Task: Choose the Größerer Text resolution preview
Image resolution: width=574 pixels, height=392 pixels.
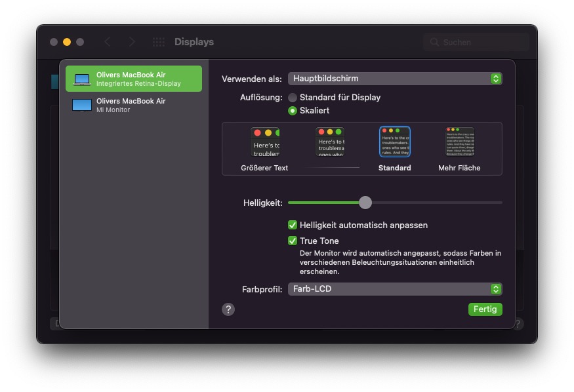Action: pos(264,142)
